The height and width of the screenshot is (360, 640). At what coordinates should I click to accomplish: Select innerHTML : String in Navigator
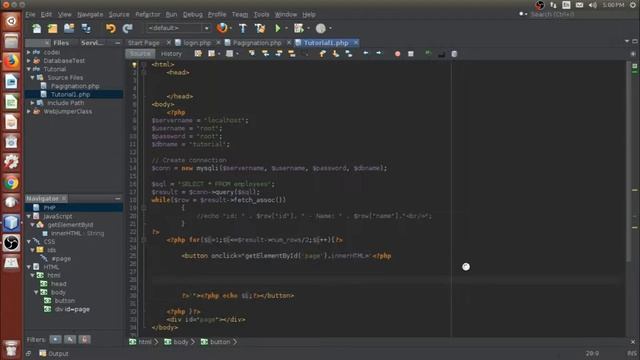click(x=77, y=233)
